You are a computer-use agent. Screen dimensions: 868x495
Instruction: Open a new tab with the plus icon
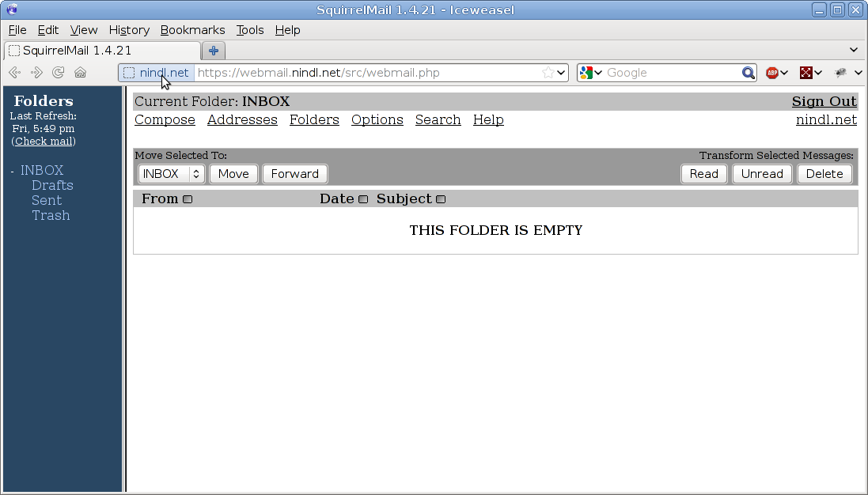point(213,51)
